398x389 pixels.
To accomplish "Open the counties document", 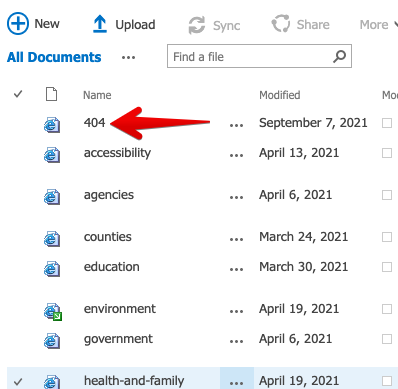I will [108, 237].
